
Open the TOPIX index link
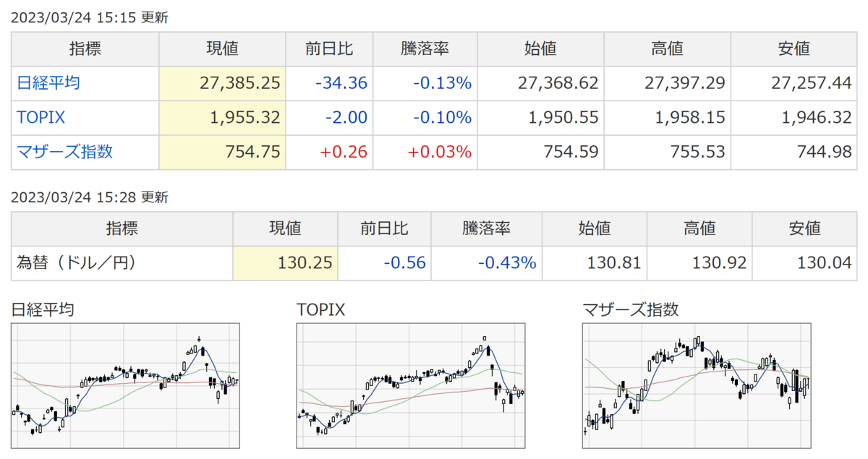pyautogui.click(x=41, y=117)
